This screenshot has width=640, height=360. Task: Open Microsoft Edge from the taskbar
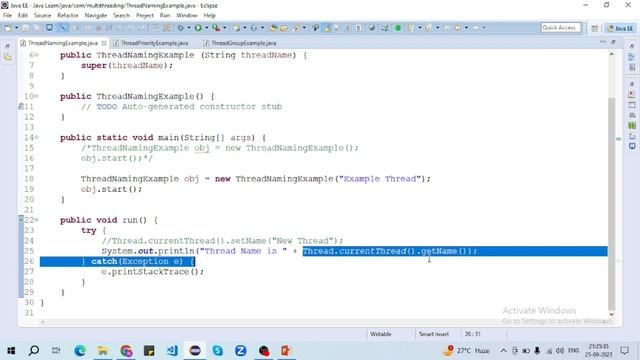[80, 351]
